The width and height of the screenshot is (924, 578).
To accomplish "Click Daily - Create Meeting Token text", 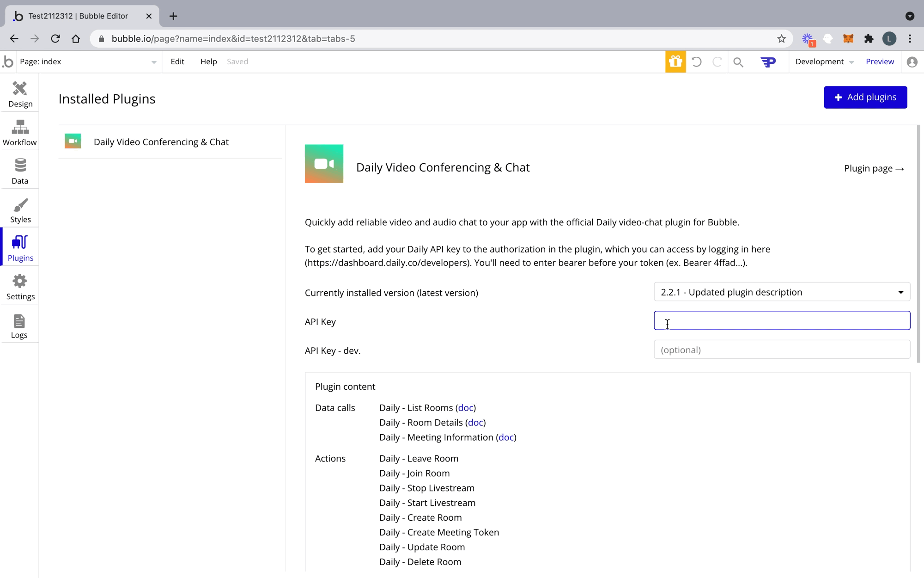I will pos(439,533).
